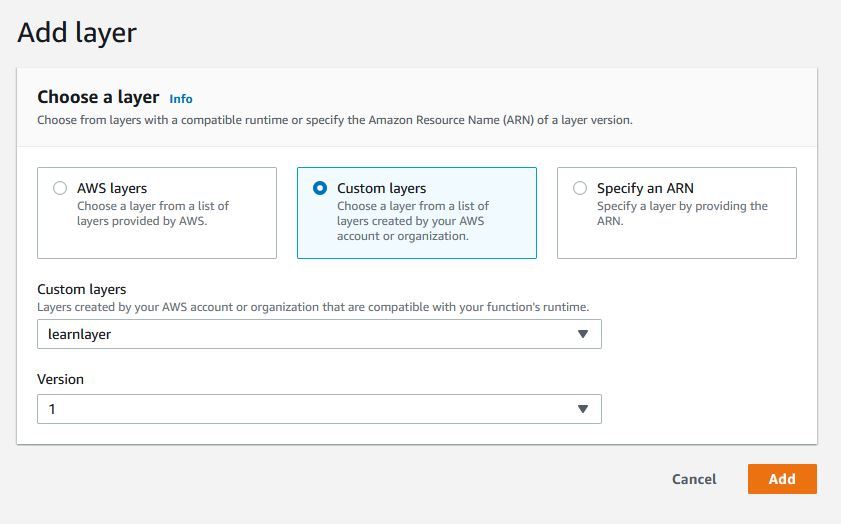
Task: Click the 'Version' field label
Action: pyautogui.click(x=60, y=379)
